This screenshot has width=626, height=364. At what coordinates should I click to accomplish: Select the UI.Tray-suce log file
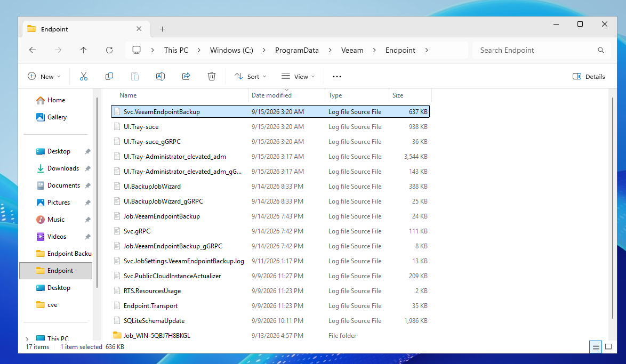pos(270,127)
